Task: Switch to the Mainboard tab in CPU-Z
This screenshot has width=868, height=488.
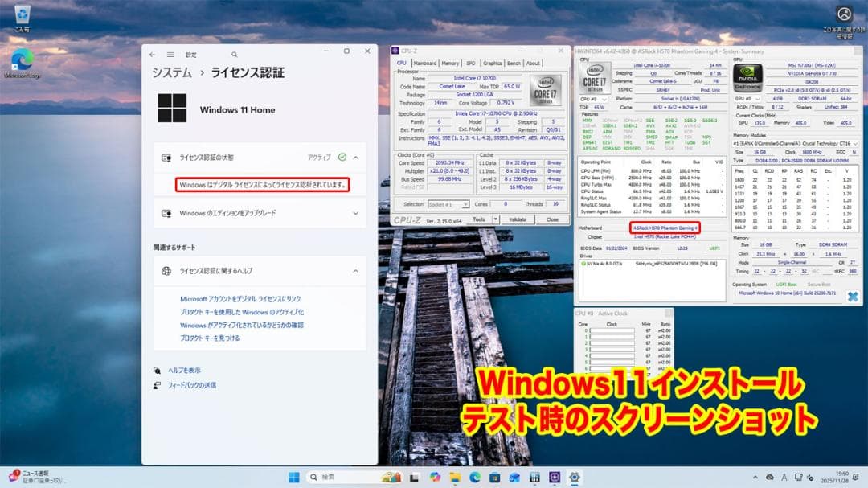Action: coord(425,62)
